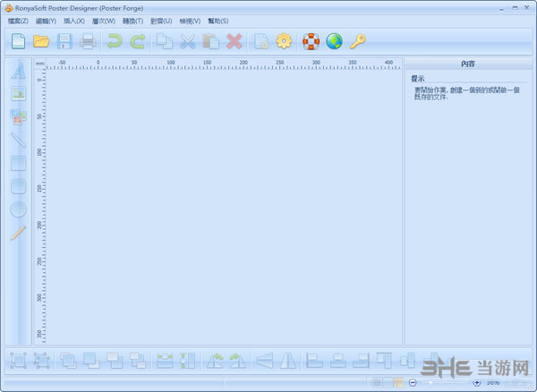Open the 對齊(U) align menu
The image size is (537, 392).
[x=161, y=21]
